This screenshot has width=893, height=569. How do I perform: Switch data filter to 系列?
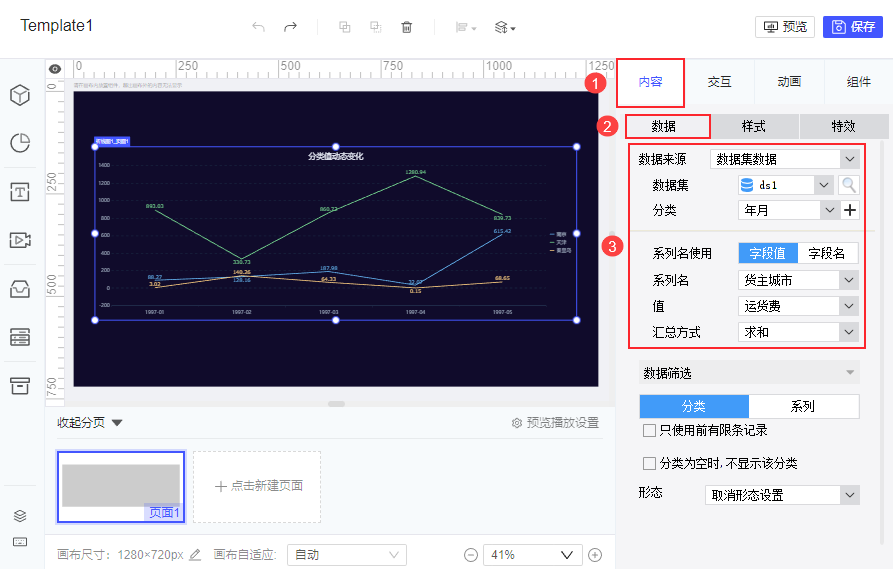(x=804, y=406)
